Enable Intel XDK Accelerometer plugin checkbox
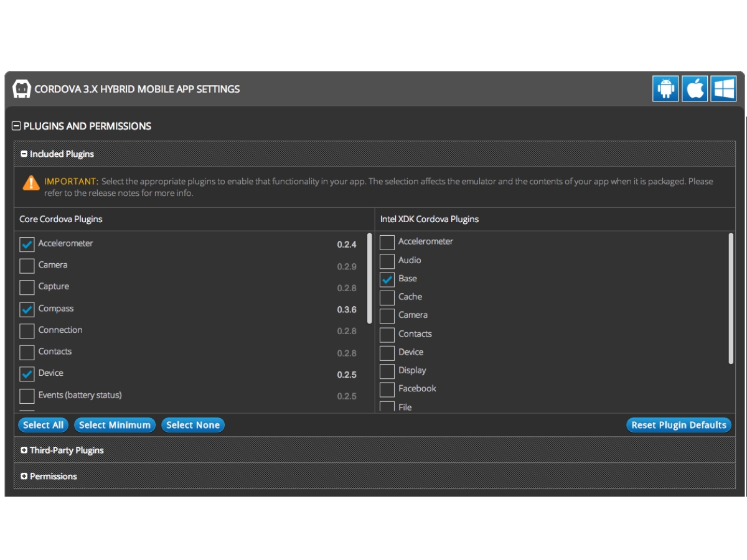Image resolution: width=747 pixels, height=560 pixels. 387,243
